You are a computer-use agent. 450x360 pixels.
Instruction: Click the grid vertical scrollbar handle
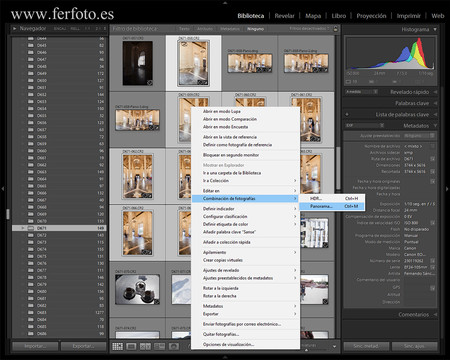pyautogui.click(x=338, y=168)
